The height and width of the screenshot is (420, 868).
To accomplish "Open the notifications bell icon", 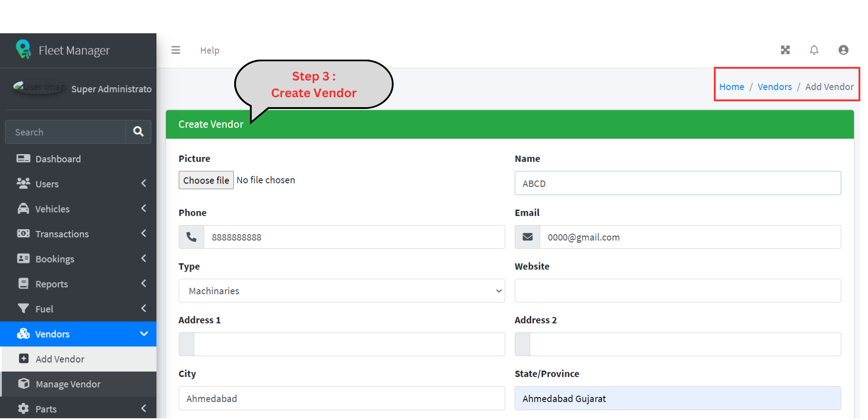I will (814, 50).
